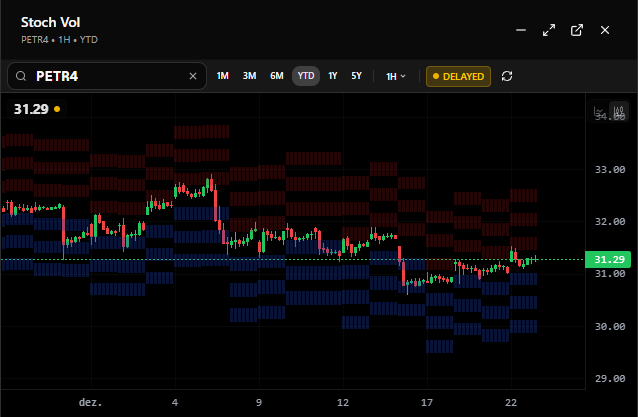Click the magnifier search icon
This screenshot has height=417, width=638.
coord(20,76)
